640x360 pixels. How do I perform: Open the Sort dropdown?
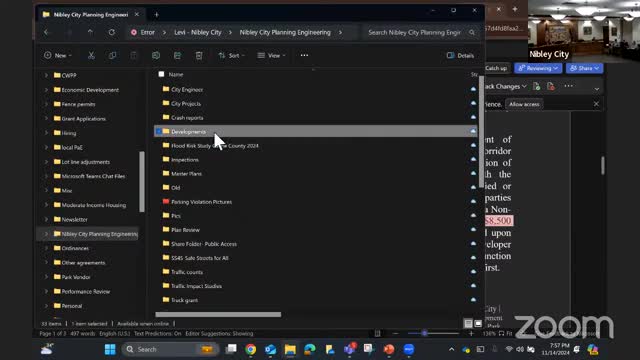point(231,56)
